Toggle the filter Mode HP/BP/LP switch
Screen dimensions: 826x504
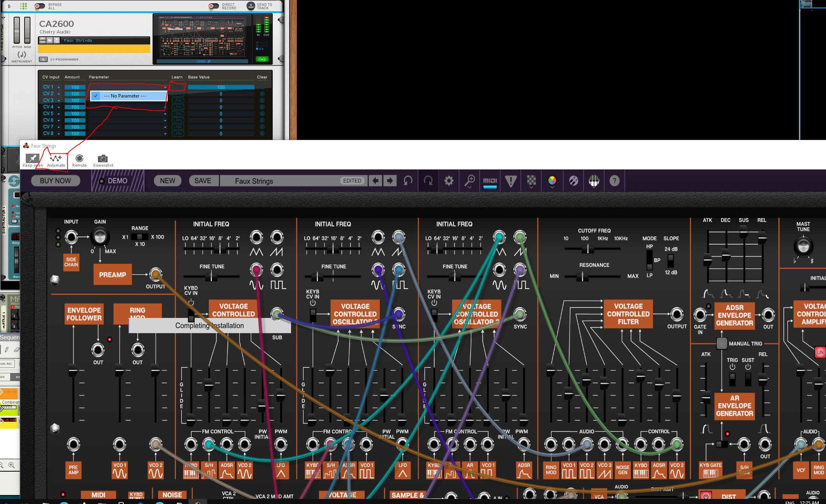(649, 260)
